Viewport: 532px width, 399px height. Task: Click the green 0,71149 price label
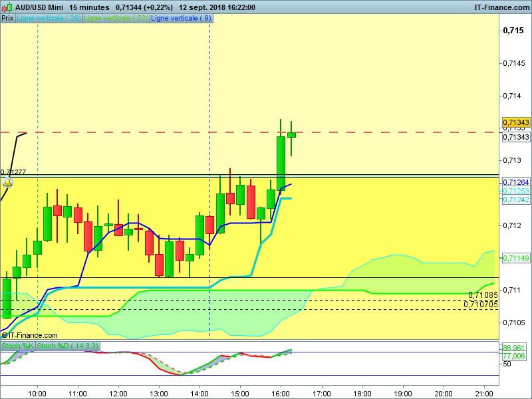point(516,258)
